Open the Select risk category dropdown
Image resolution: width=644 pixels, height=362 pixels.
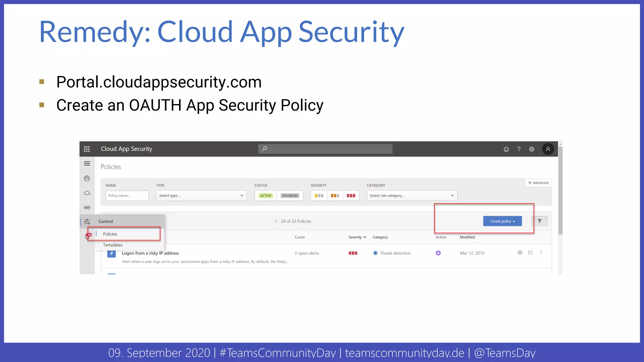[x=412, y=195]
